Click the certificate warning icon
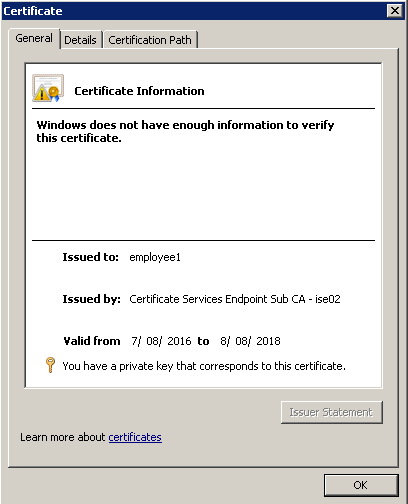Screen dimensions: 408x504 point(48,88)
